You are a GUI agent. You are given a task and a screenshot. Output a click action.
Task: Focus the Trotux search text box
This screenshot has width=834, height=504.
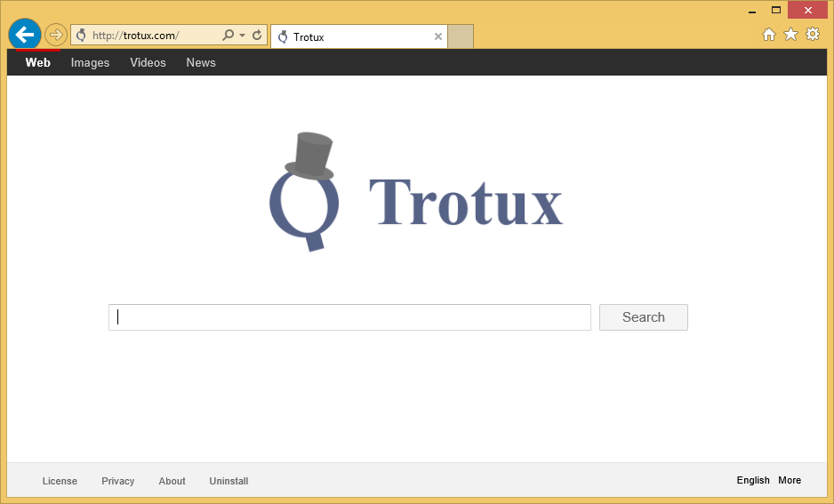pyautogui.click(x=349, y=317)
